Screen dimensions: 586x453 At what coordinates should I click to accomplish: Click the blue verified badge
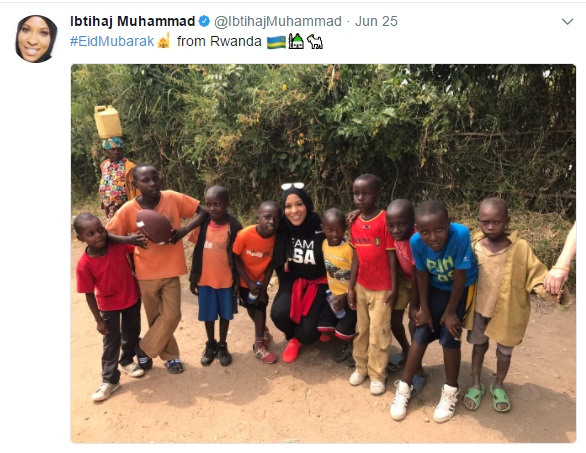coord(204,21)
